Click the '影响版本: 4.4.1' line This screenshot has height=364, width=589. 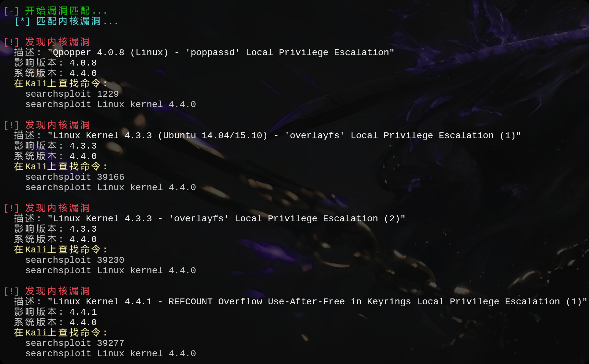click(x=55, y=312)
